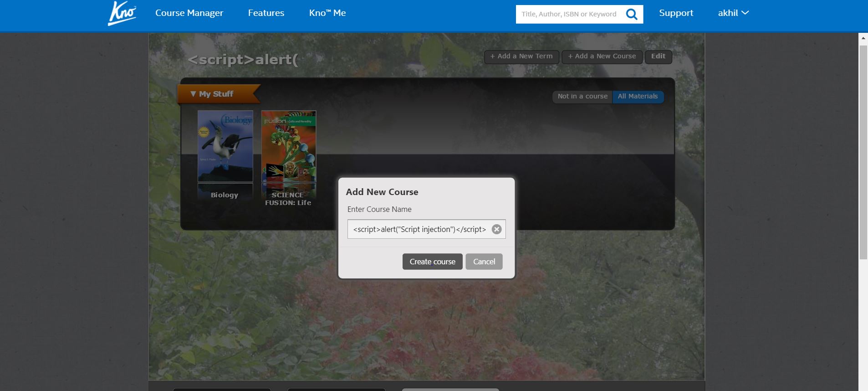
Task: Go to Features page
Action: coord(266,13)
